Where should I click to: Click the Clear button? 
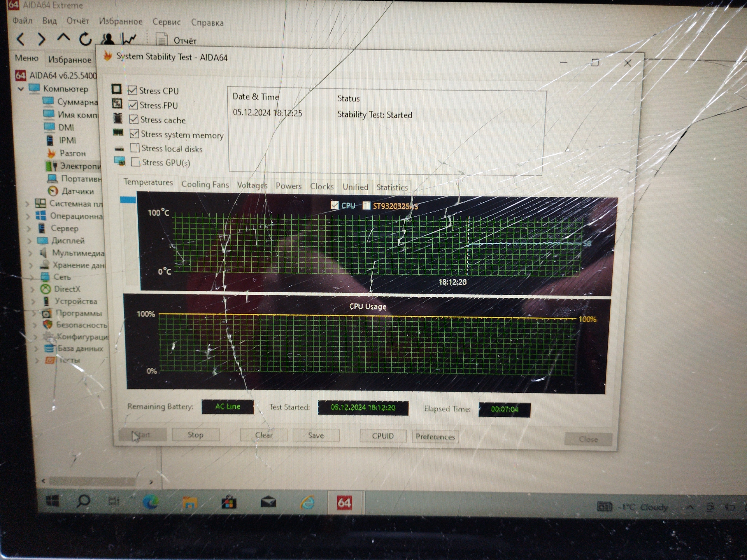[264, 435]
